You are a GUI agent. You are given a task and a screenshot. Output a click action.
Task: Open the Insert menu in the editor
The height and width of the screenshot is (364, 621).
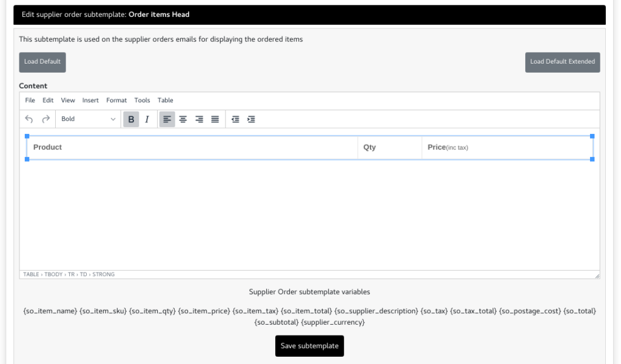[x=90, y=100]
